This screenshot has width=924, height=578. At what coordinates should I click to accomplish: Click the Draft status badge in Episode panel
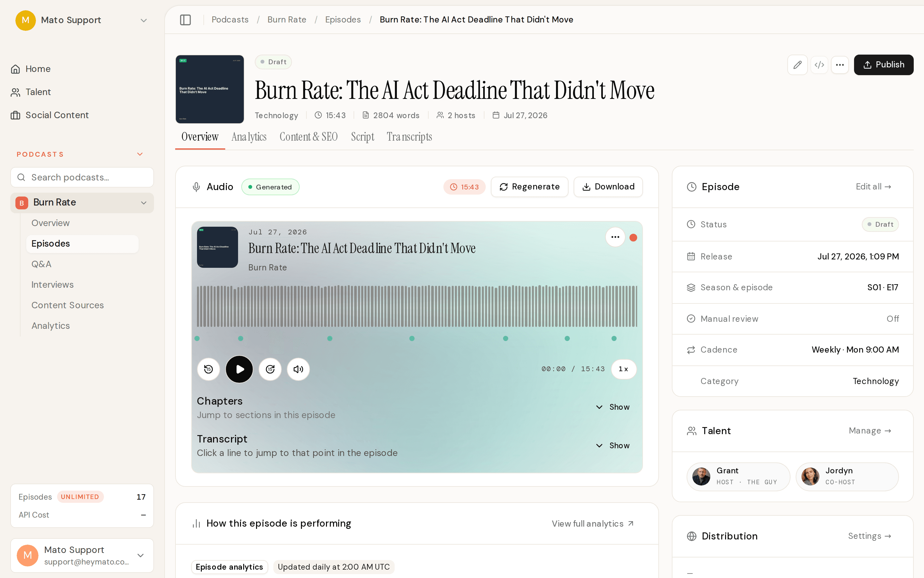click(x=880, y=224)
